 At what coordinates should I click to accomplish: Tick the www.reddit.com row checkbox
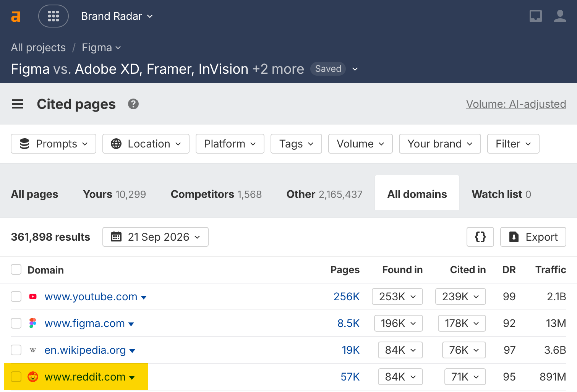(x=16, y=377)
